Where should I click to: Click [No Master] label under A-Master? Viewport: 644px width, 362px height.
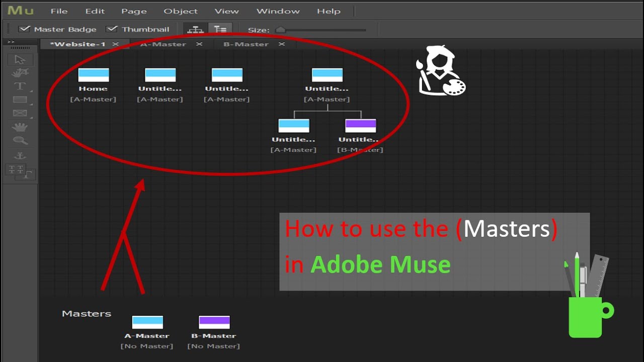147,346
